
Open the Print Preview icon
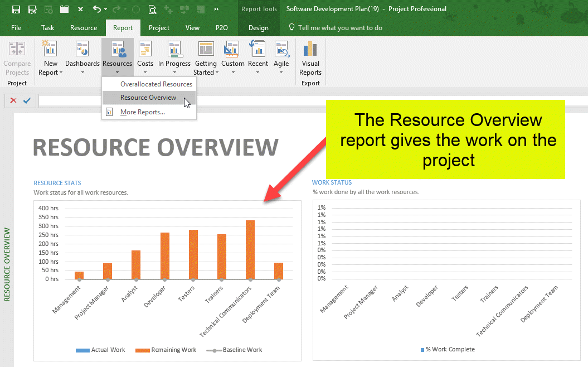[x=152, y=9]
